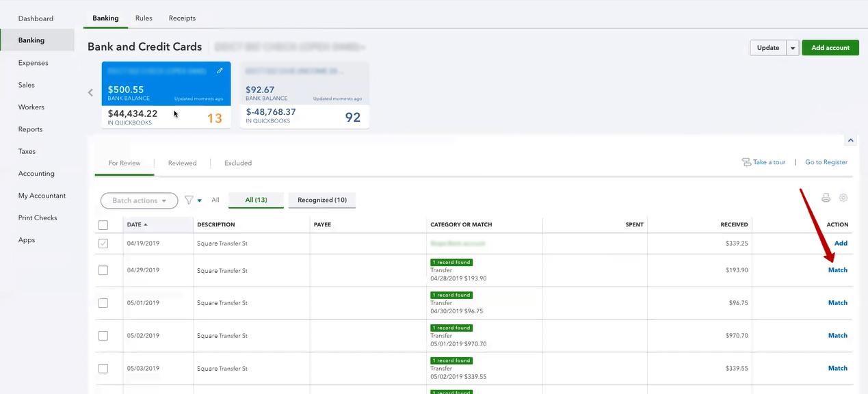Screen dimensions: 868x394
Task: Open Dashboard in the sidebar
Action: point(36,18)
